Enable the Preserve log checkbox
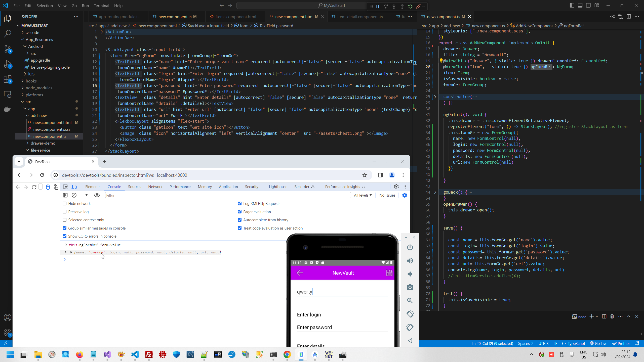Image resolution: width=644 pixels, height=362 pixels. (65, 212)
